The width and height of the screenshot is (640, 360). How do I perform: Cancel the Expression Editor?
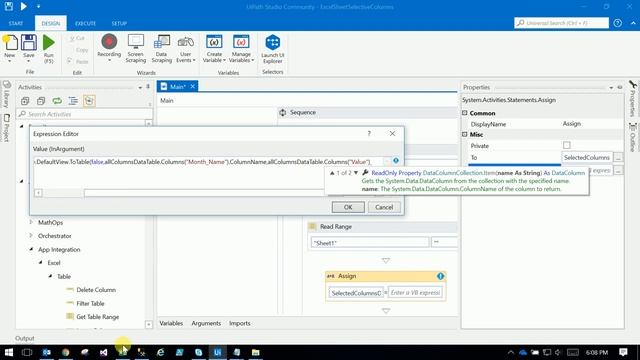point(384,207)
